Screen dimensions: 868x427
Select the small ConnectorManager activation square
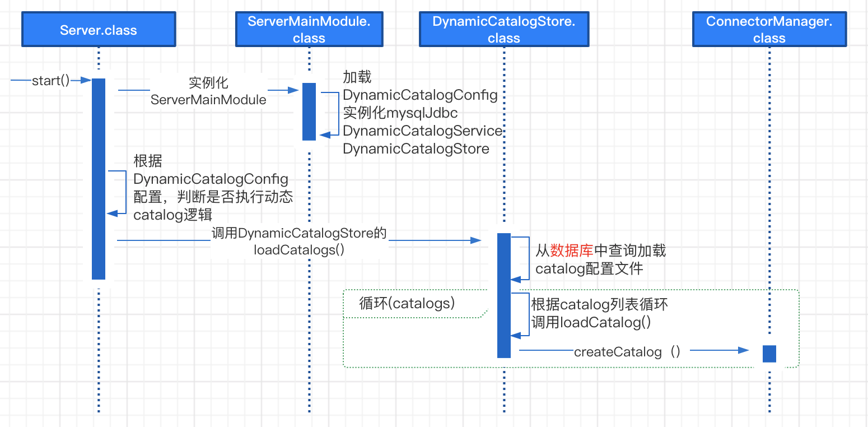pyautogui.click(x=769, y=354)
